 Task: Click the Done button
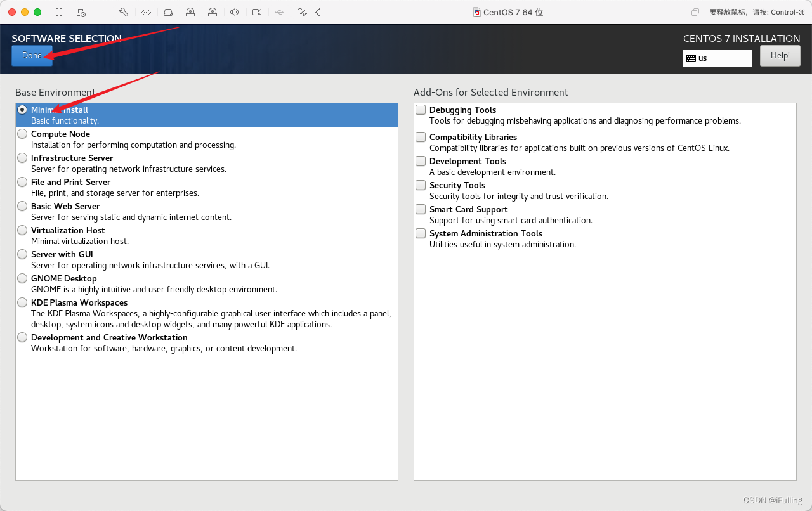tap(32, 56)
